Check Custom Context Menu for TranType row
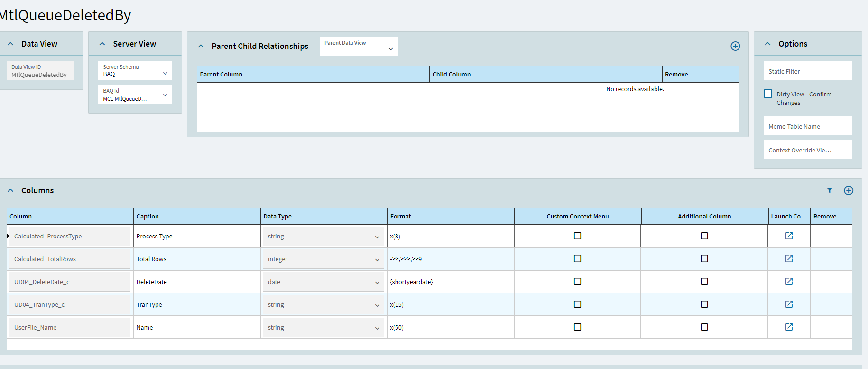Viewport: 868px width, 369px height. 577,304
